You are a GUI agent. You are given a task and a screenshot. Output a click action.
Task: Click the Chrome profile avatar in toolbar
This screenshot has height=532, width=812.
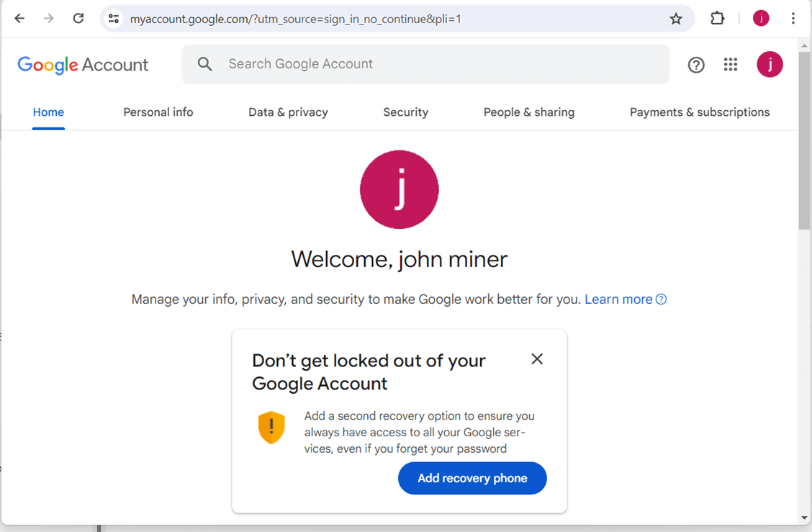click(x=761, y=19)
